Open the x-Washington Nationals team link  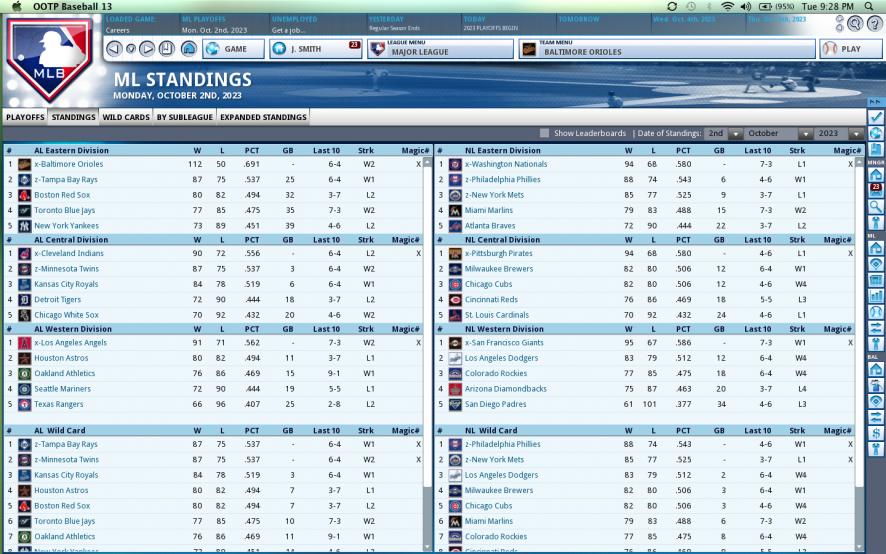point(506,165)
